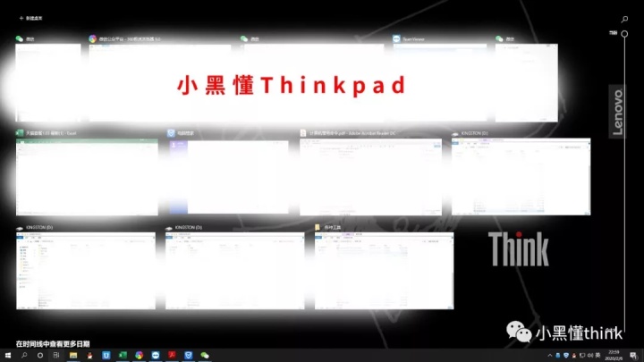Click the timeline scroll handle circle
644x362 pixels.
624,34
